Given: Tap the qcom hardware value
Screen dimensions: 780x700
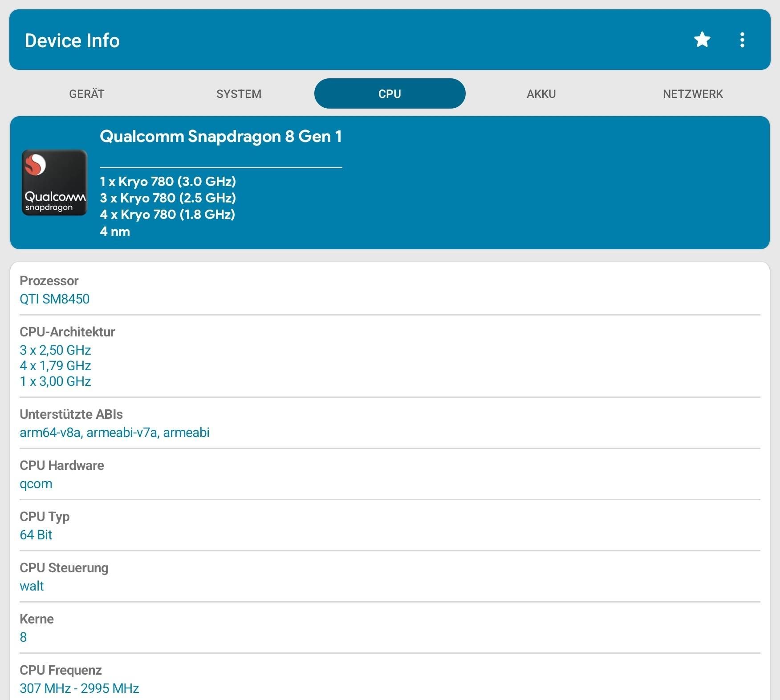Looking at the screenshot, I should [36, 484].
